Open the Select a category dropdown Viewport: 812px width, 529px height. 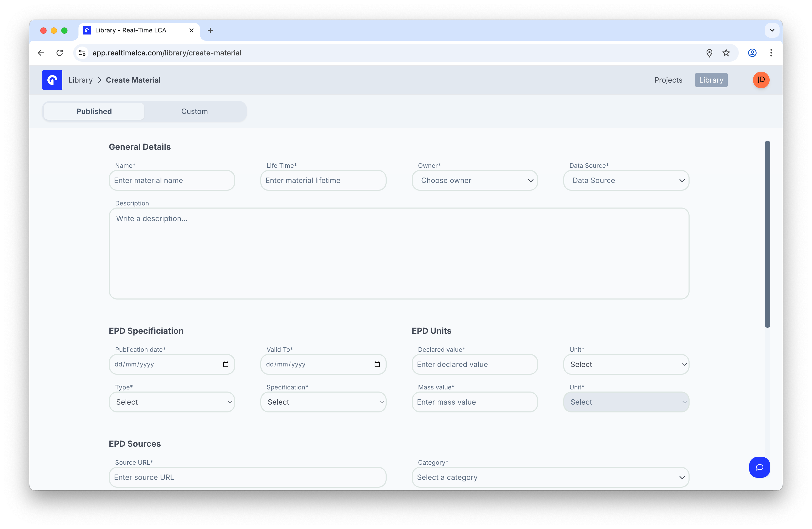coord(550,477)
